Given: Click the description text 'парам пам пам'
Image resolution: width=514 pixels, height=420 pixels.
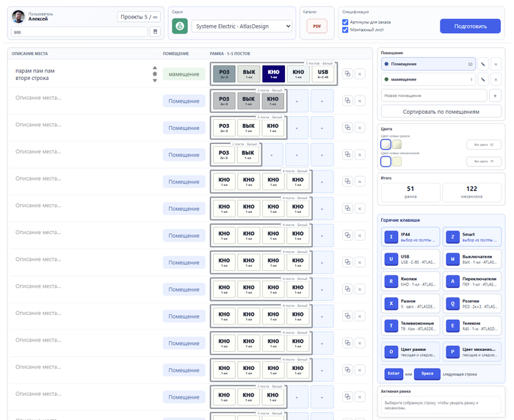Looking at the screenshot, I should coord(35,70).
